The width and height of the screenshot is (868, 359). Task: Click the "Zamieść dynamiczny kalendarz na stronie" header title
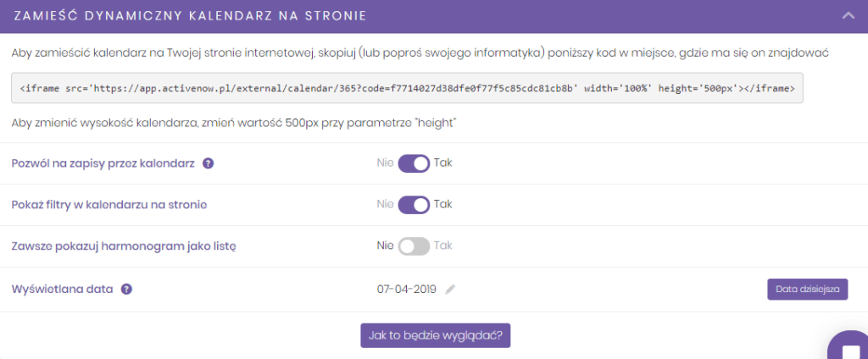[x=190, y=16]
